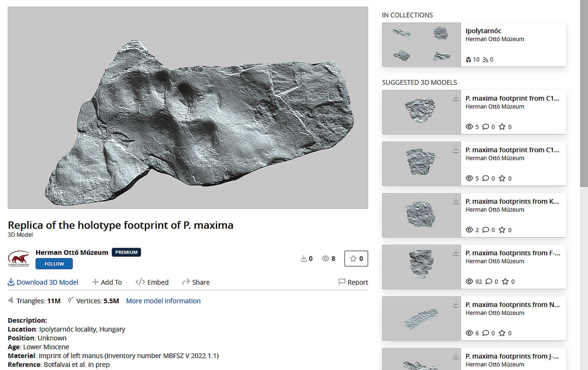588x370 pixels.
Task: Click Herman Ottó Múzeum under P. maxima N... card
Action: click(495, 313)
